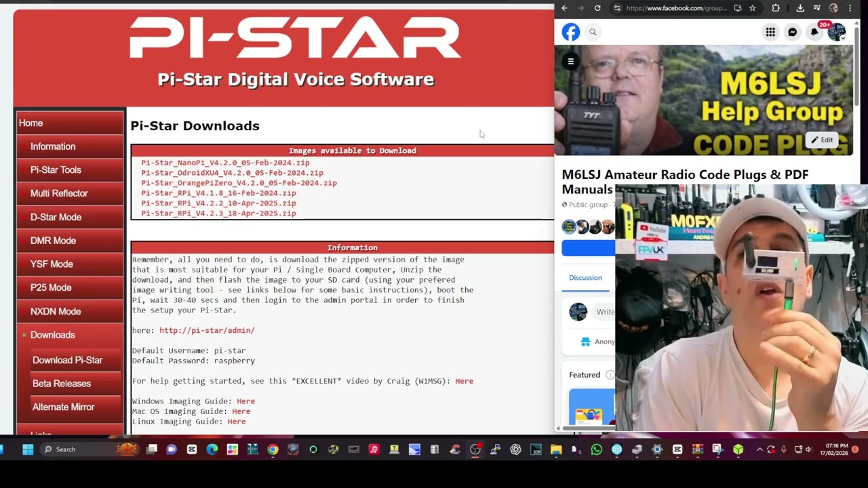Open the Chrome three-dot menu
This screenshot has height=488, width=868.
pyautogui.click(x=850, y=8)
